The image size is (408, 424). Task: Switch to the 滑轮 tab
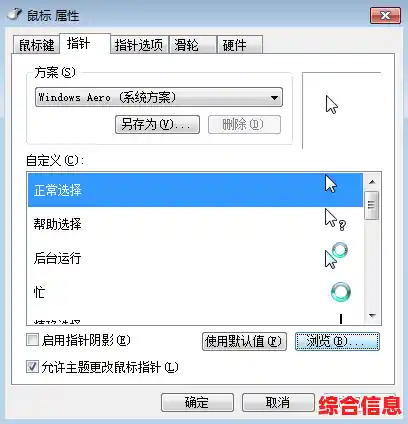point(193,45)
